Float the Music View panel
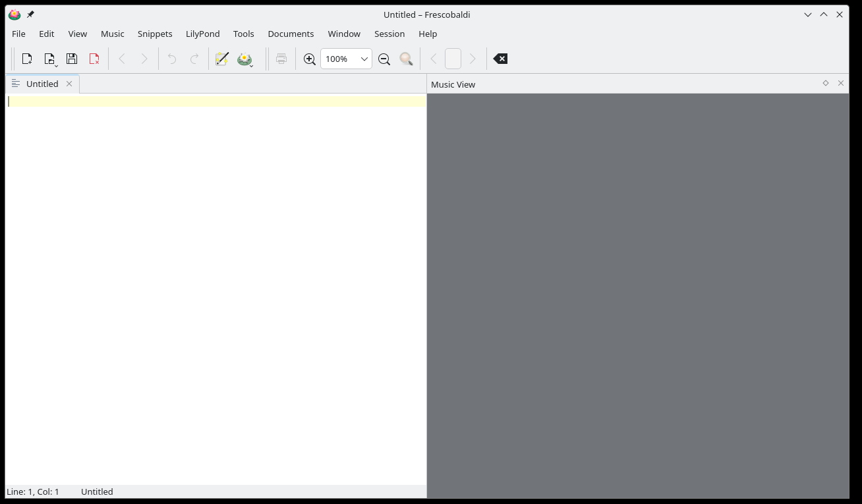 coord(826,83)
